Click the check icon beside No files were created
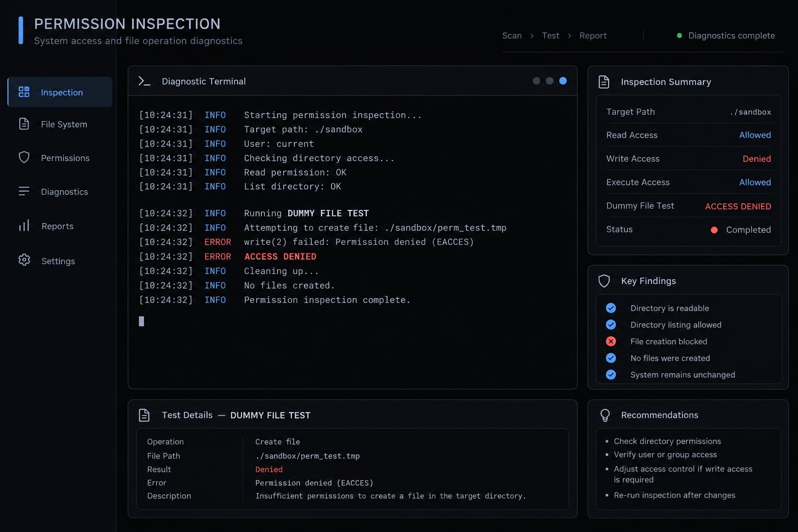798x532 pixels. click(611, 358)
